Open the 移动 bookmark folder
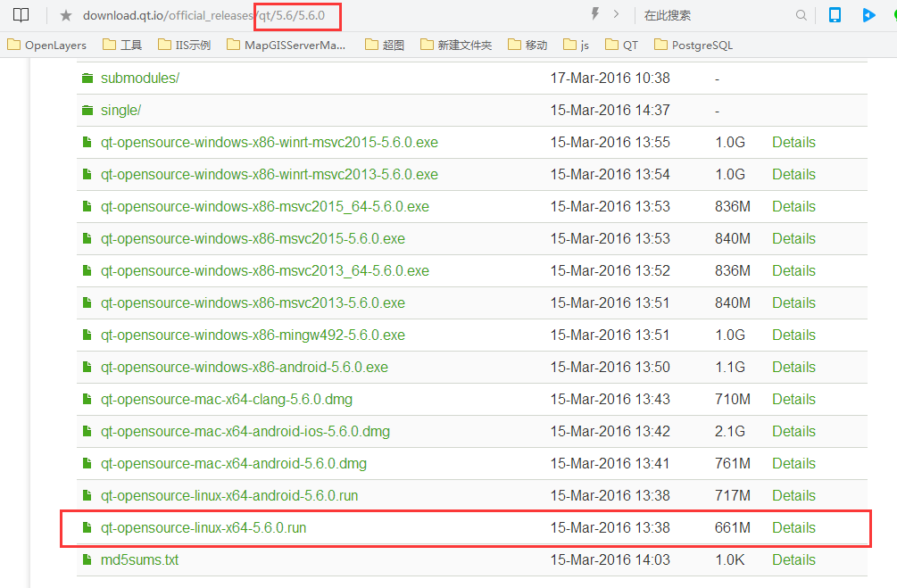The width and height of the screenshot is (897, 588). 527,46
